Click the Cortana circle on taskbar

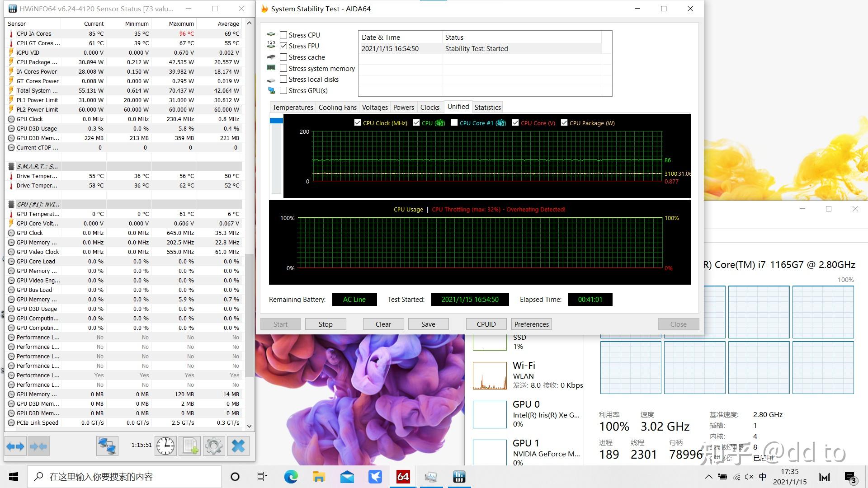click(235, 477)
